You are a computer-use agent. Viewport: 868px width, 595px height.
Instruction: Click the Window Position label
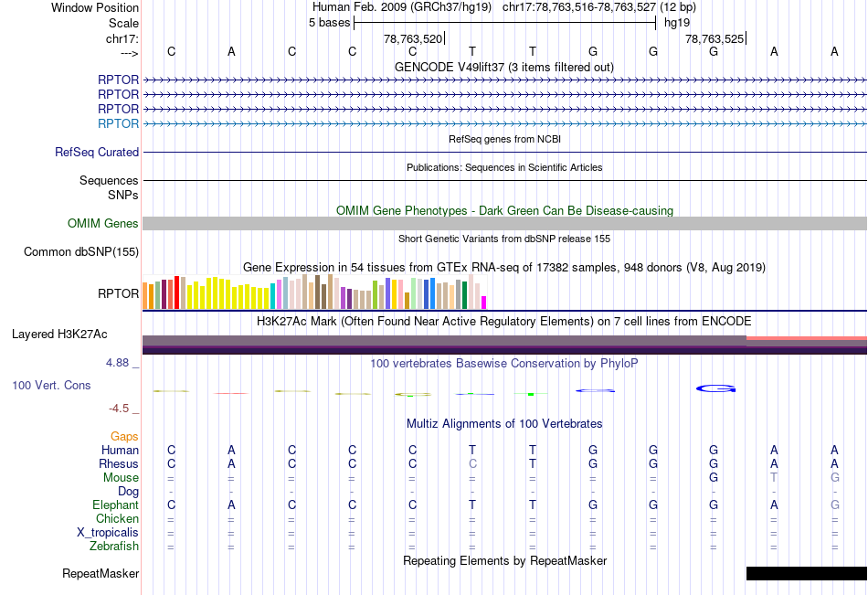coord(95,7)
